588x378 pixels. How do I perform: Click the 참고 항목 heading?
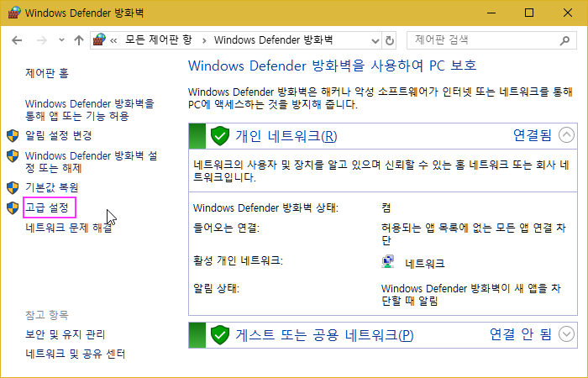(x=47, y=315)
